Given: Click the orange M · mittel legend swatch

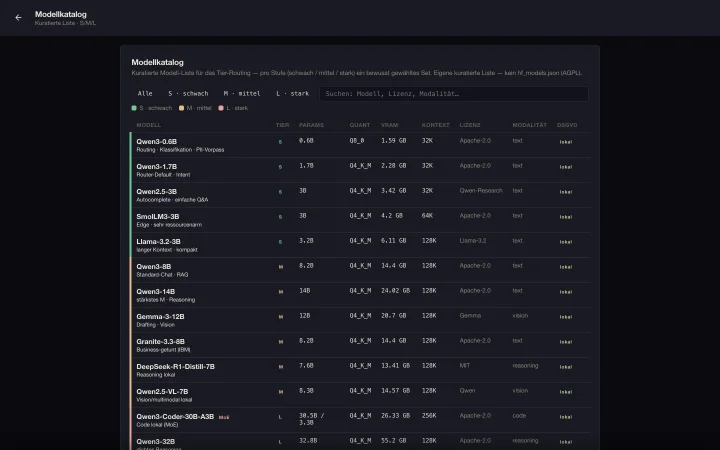Looking at the screenshot, I should (x=181, y=108).
